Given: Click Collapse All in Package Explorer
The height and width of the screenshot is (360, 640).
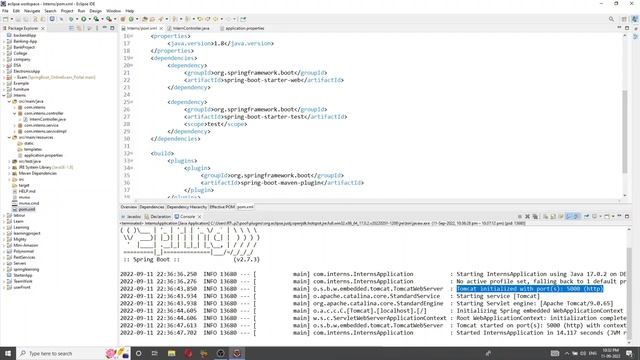Looking at the screenshot, I should tap(71, 28).
